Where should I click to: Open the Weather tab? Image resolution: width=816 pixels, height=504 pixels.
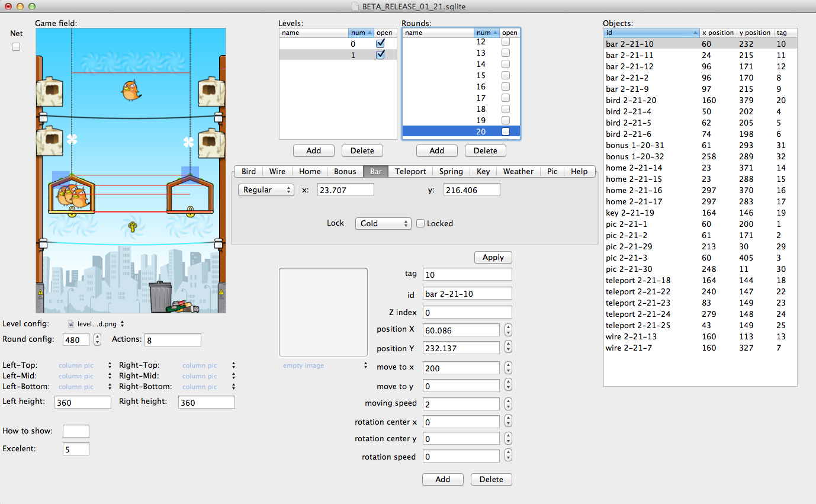[x=518, y=171]
